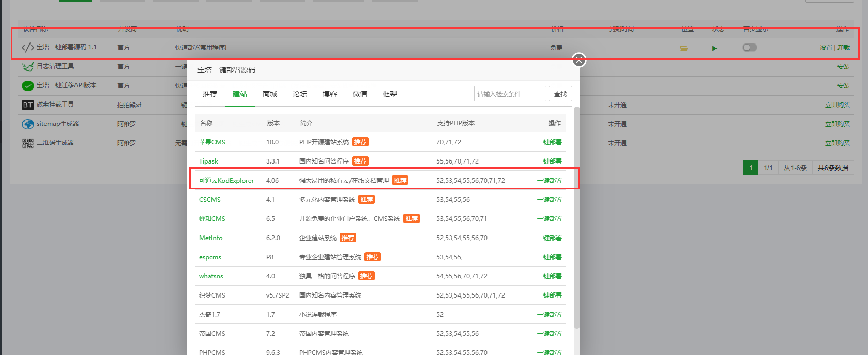Screen dimensions: 868x355
Task: Click 立即购买 for 磁盘挂载工具
Action: coord(837,105)
